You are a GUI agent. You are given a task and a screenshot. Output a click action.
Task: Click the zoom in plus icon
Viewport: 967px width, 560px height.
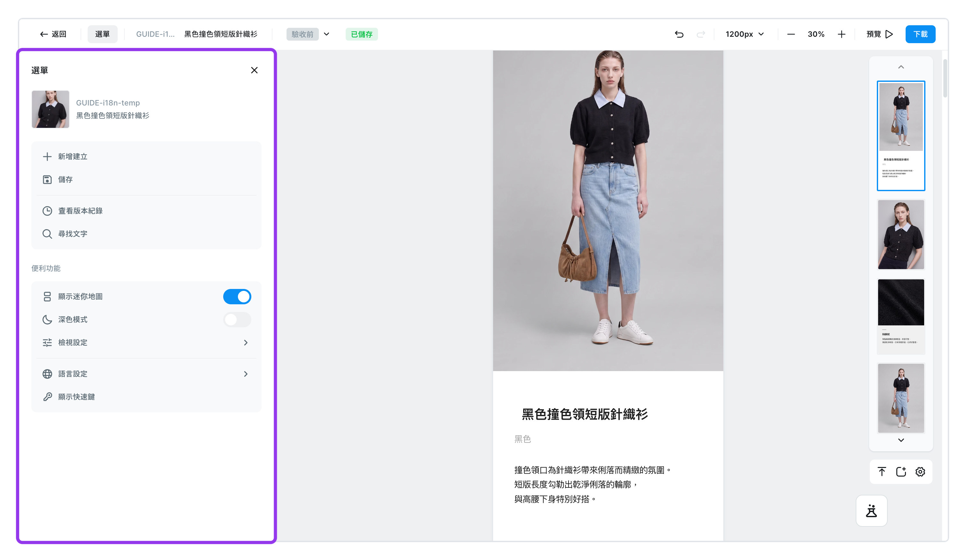pyautogui.click(x=842, y=34)
